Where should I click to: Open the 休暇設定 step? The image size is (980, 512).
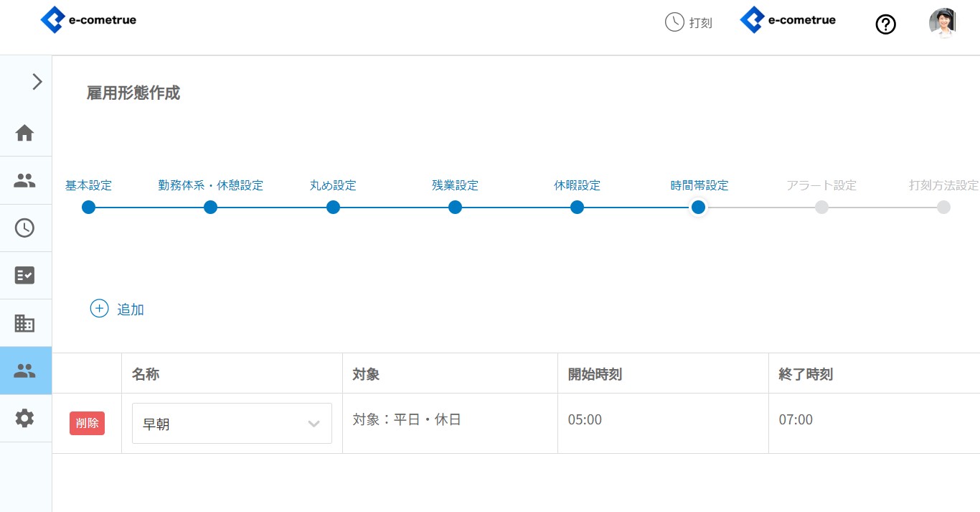[577, 208]
